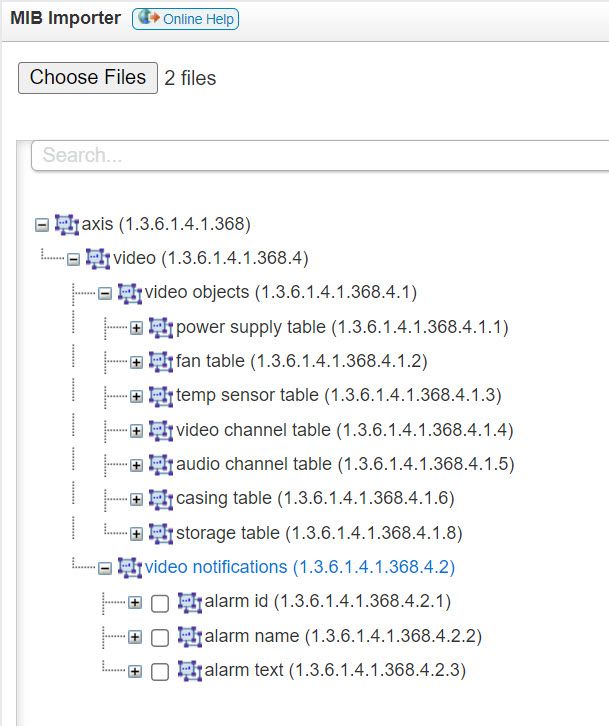Click the axis root node icon
The image size is (609, 726).
click(67, 224)
